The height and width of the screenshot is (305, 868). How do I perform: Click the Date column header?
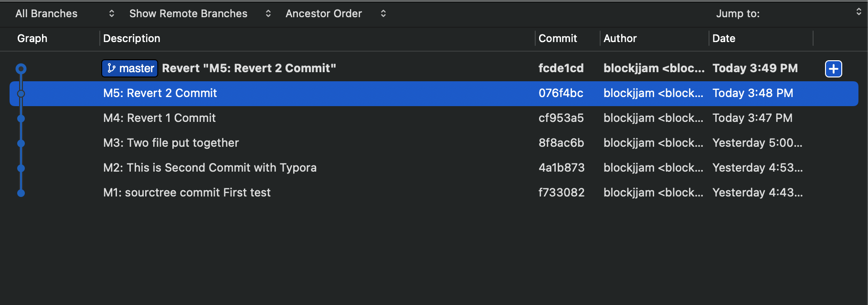[723, 38]
